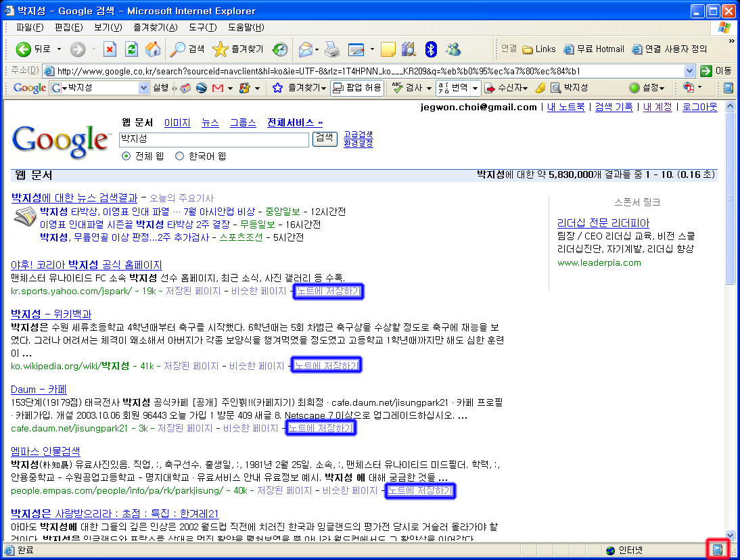
Task: Open the 도구(T) menu
Action: point(202,27)
